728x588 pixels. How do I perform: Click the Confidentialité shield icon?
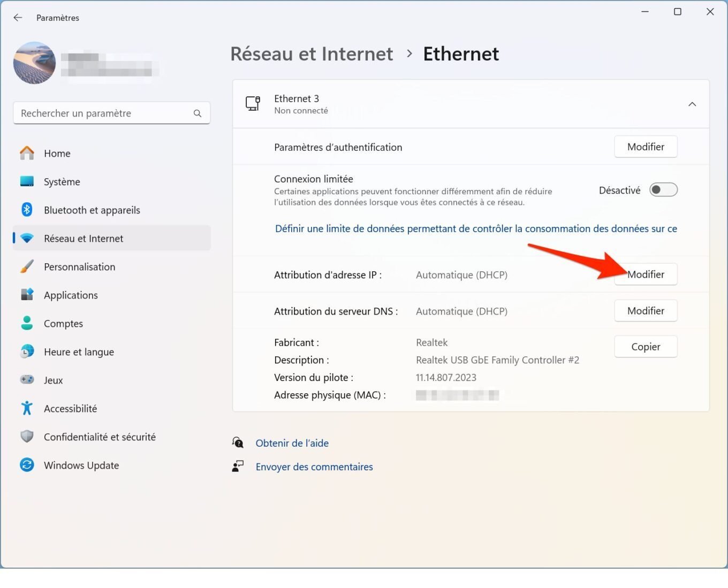(x=27, y=437)
